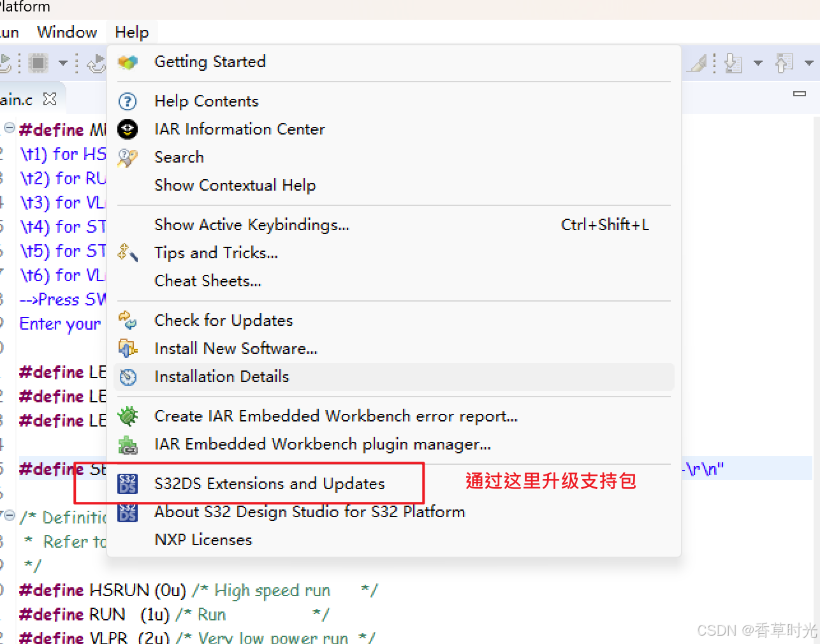This screenshot has width=820, height=644.
Task: Click the S32DS Extensions and Updates icon
Action: [x=128, y=484]
